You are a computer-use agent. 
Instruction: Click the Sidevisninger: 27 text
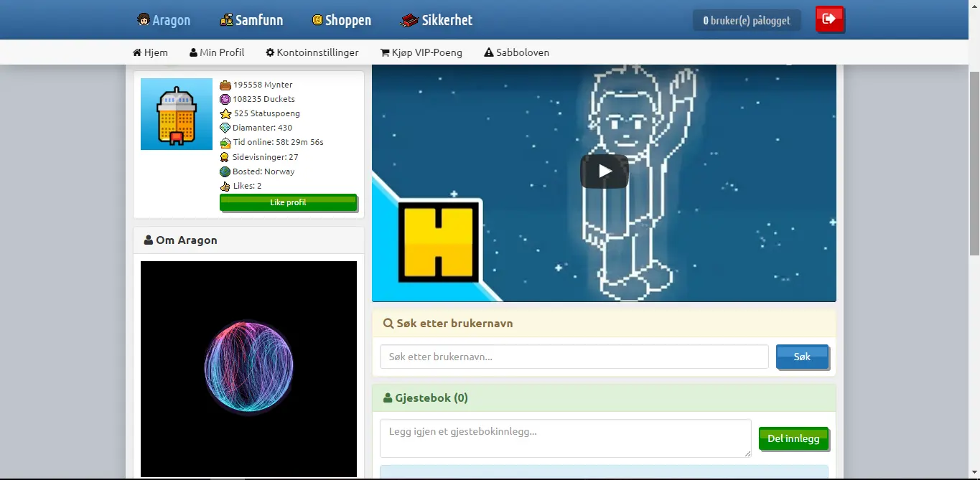(266, 156)
